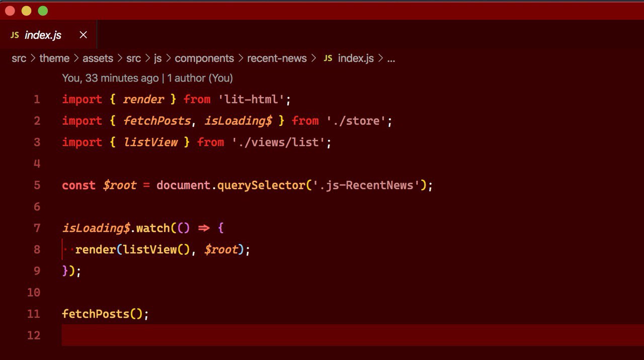Image resolution: width=644 pixels, height=360 pixels.
Task: Click line number 8 in the gutter
Action: coord(37,250)
